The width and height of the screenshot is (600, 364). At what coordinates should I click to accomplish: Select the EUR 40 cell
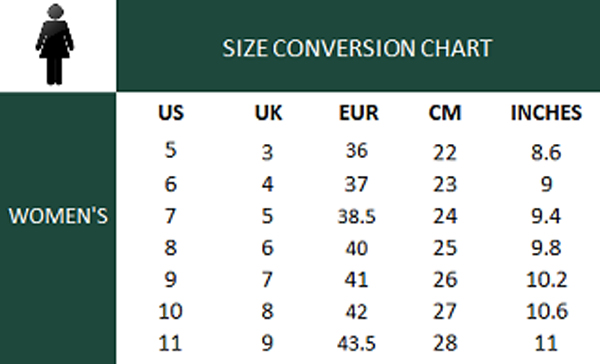pos(357,248)
